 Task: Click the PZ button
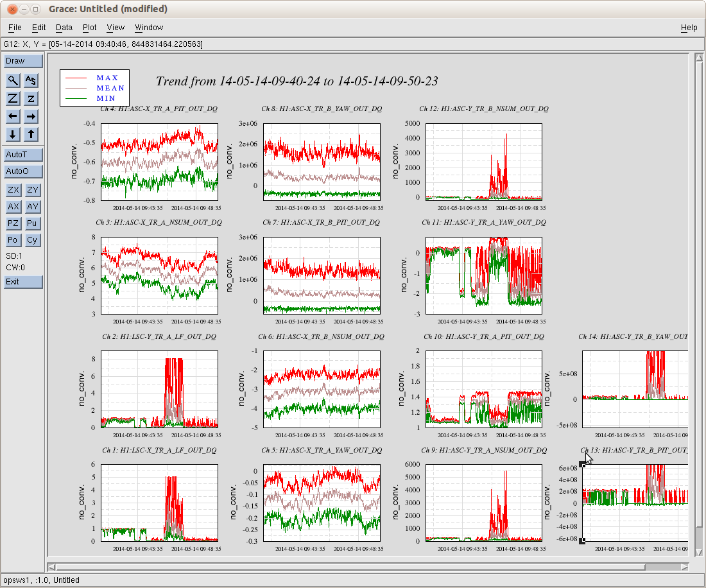coord(13,223)
